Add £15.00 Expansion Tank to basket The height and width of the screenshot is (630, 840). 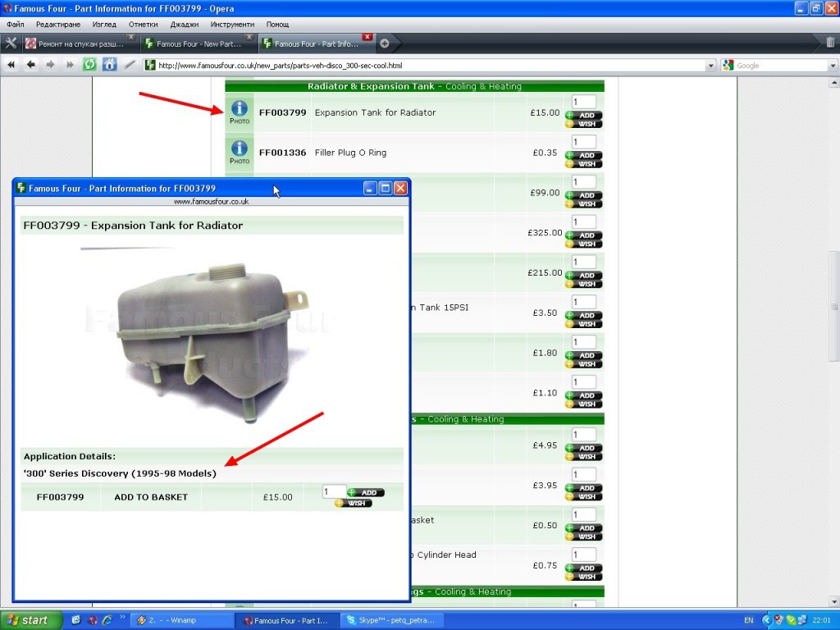click(x=584, y=115)
